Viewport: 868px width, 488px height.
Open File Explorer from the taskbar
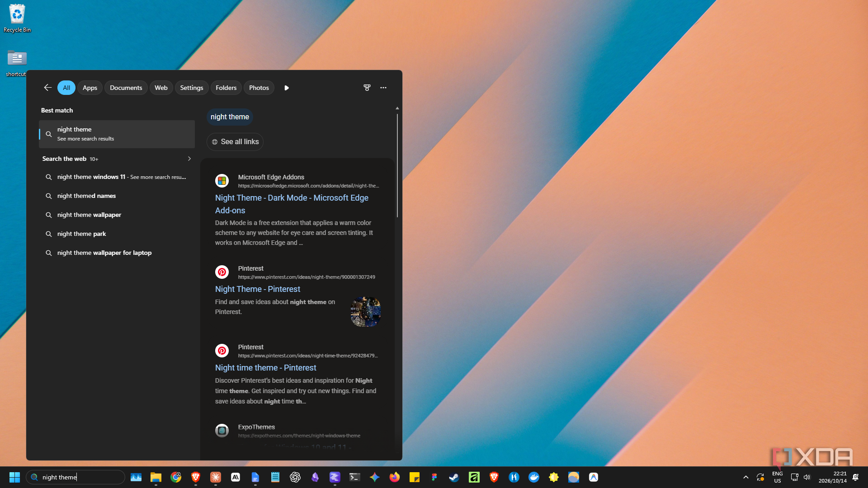[156, 477]
